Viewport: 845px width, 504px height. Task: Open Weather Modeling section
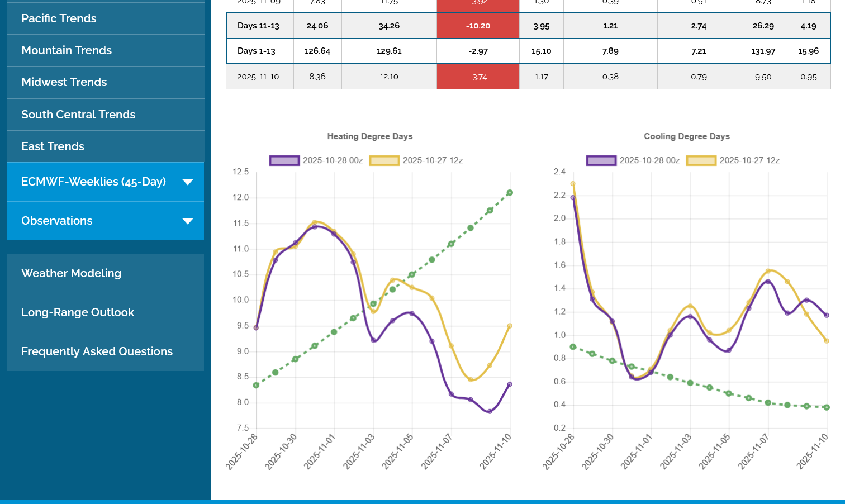[71, 273]
